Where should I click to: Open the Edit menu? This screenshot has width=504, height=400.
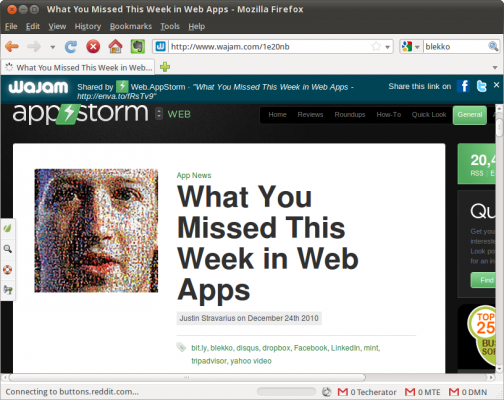point(33,26)
